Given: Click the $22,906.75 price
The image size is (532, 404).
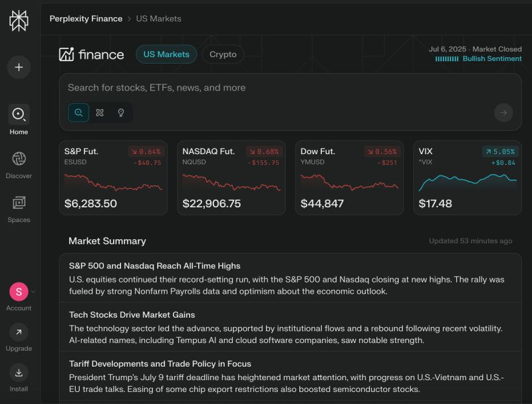Looking at the screenshot, I should tap(211, 203).
